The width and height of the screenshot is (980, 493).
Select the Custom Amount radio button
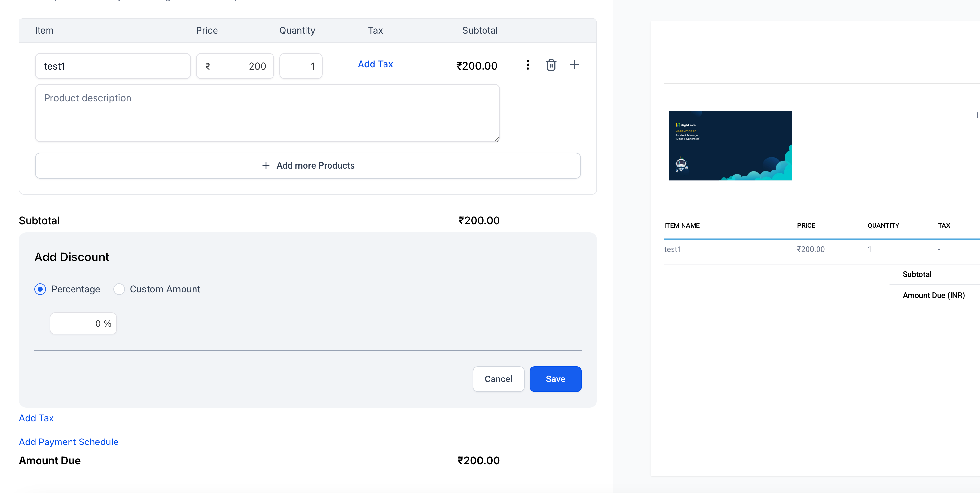click(x=119, y=289)
